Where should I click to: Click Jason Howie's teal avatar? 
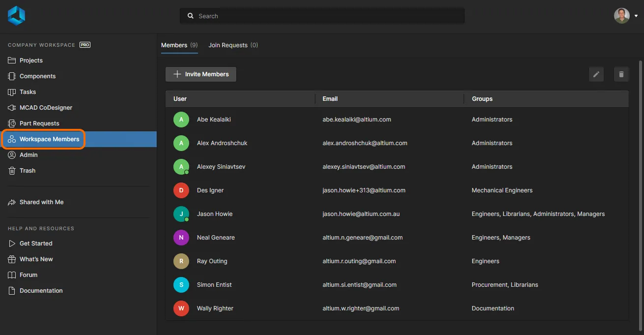181,214
